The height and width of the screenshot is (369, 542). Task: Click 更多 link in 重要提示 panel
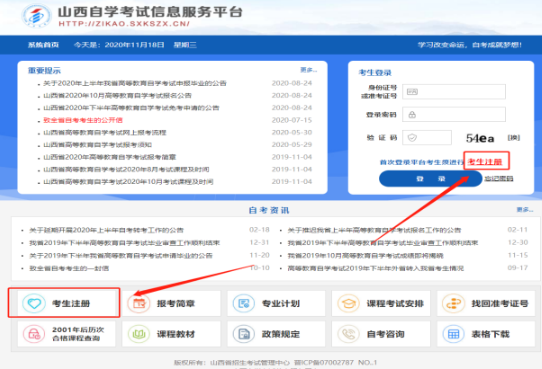pyautogui.click(x=308, y=70)
